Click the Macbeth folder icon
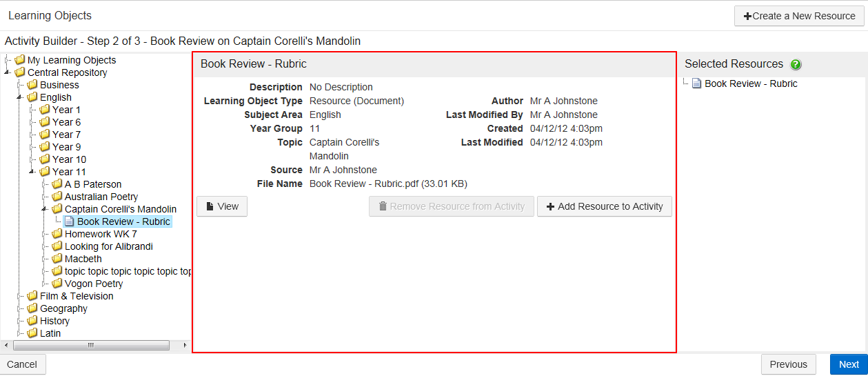The image size is (868, 385). coord(57,259)
